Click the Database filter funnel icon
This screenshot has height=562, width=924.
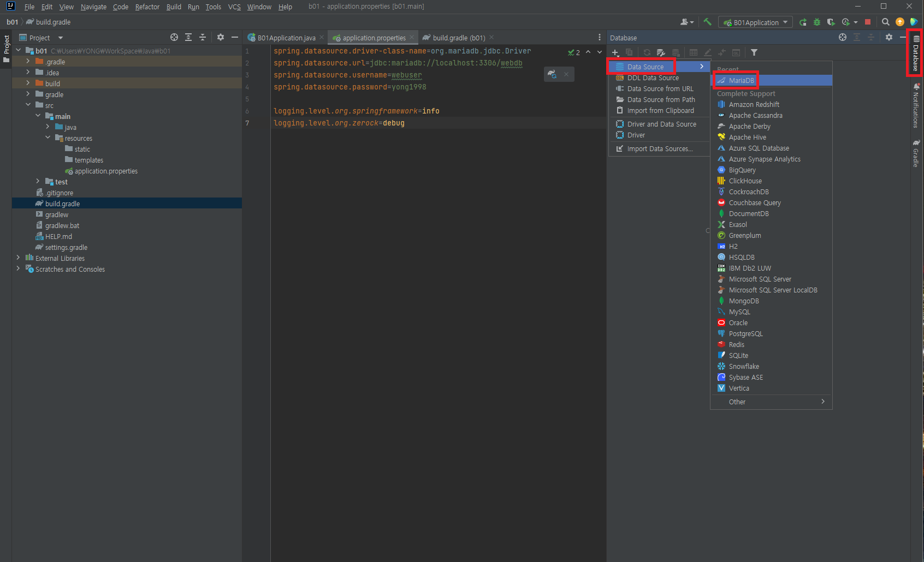754,53
